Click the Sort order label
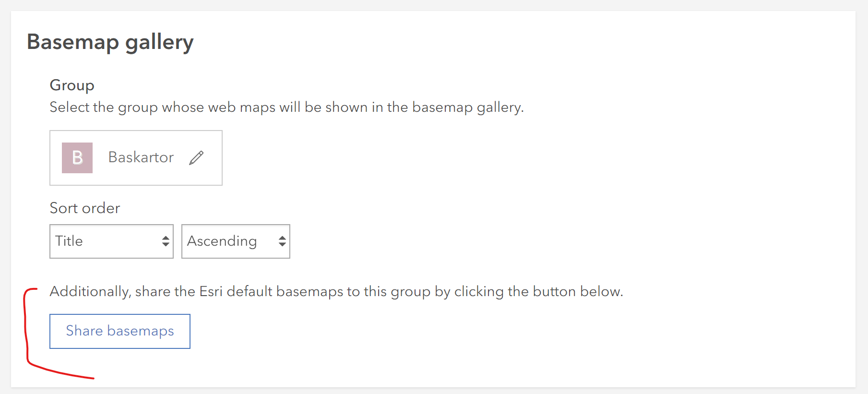 [85, 208]
